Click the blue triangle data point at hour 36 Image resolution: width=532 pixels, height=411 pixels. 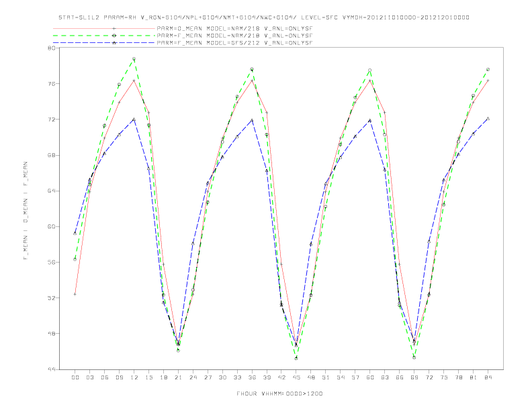(x=252, y=120)
